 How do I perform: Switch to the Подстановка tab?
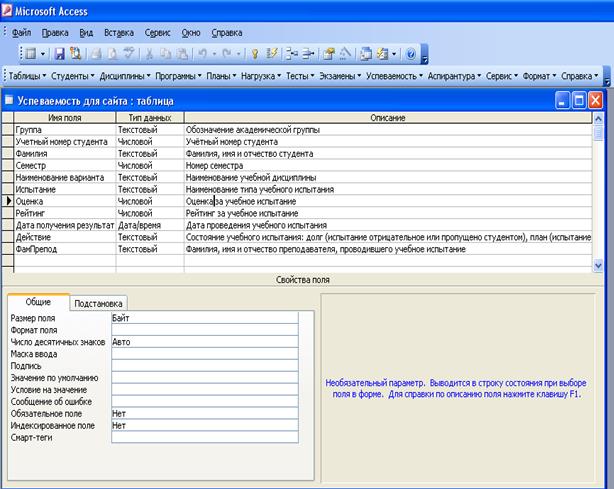(100, 303)
